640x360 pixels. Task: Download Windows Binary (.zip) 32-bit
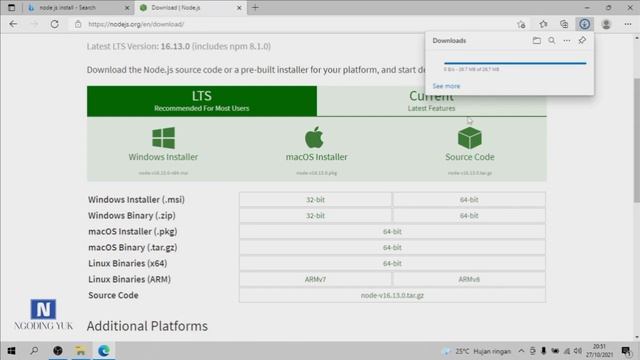(x=316, y=216)
